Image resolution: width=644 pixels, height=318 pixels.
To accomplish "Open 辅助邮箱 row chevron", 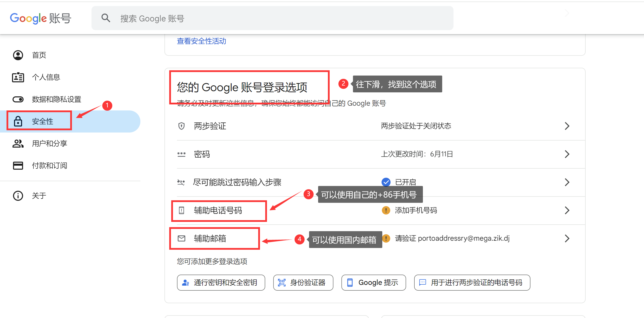I will (x=567, y=238).
